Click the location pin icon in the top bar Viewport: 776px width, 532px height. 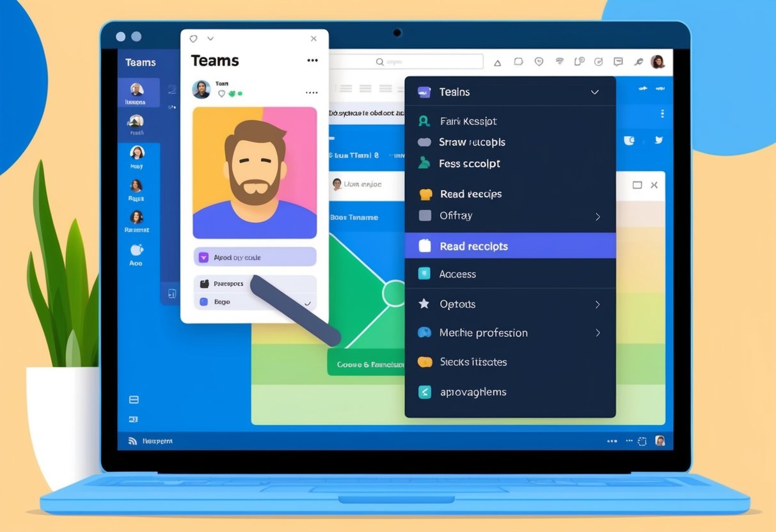click(539, 61)
